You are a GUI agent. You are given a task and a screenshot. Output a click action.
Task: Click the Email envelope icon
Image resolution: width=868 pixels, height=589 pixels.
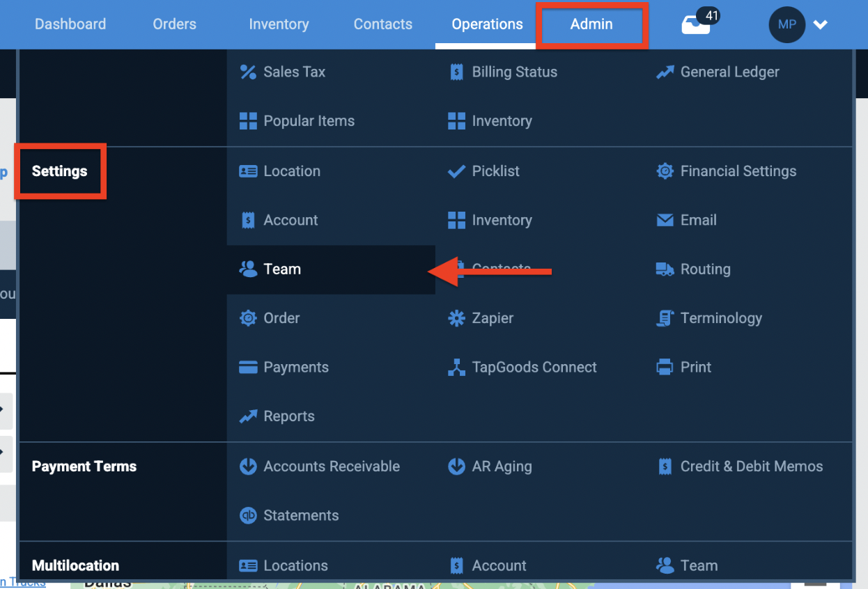point(665,220)
